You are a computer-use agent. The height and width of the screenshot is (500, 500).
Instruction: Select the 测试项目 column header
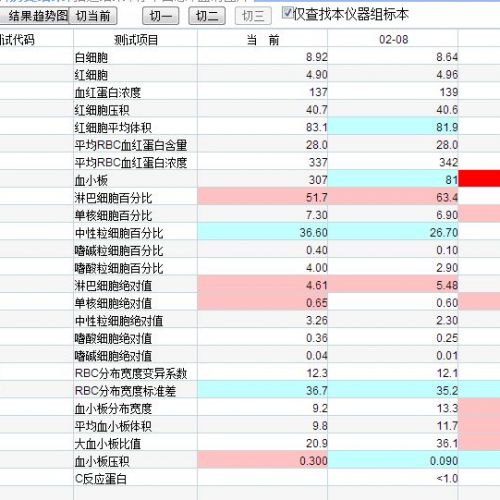point(136,40)
